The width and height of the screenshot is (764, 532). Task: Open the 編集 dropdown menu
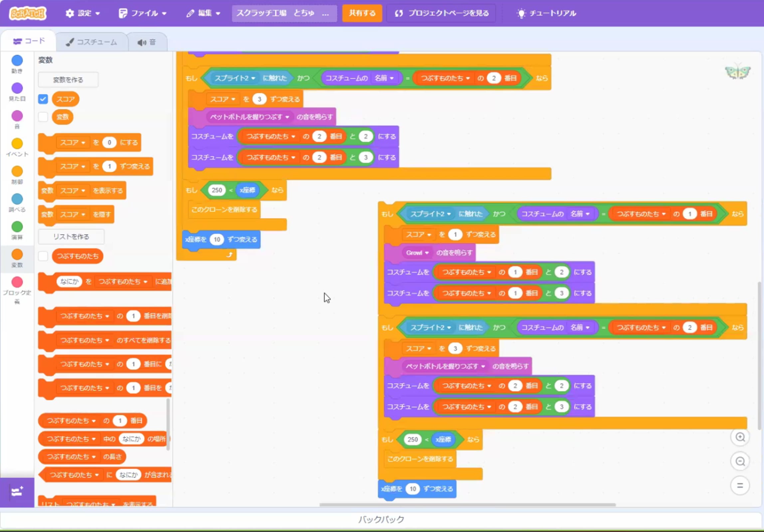coord(203,13)
